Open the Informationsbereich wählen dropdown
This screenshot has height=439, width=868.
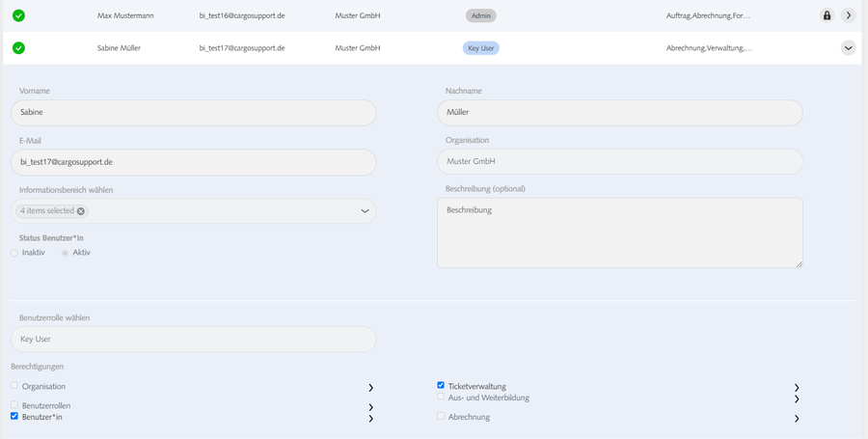[x=365, y=211]
